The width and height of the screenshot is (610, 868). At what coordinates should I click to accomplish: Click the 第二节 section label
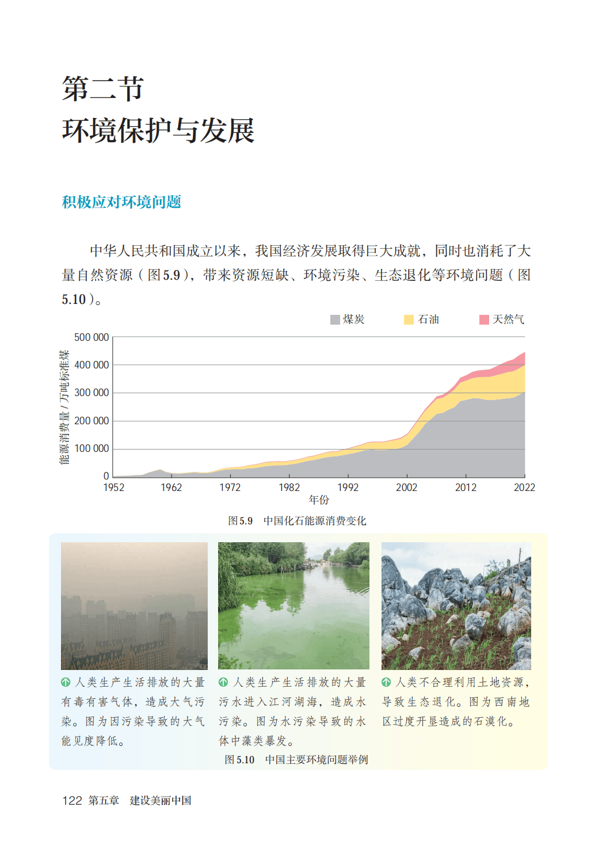[x=102, y=89]
